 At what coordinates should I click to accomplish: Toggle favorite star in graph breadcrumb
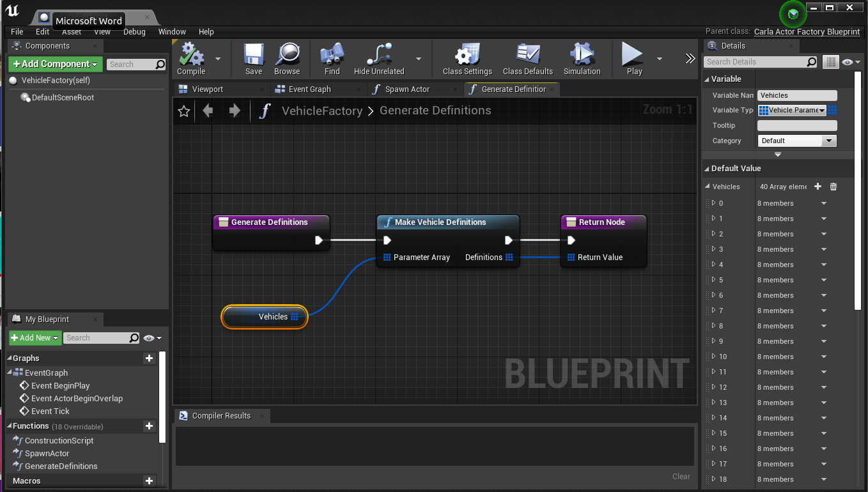click(184, 111)
